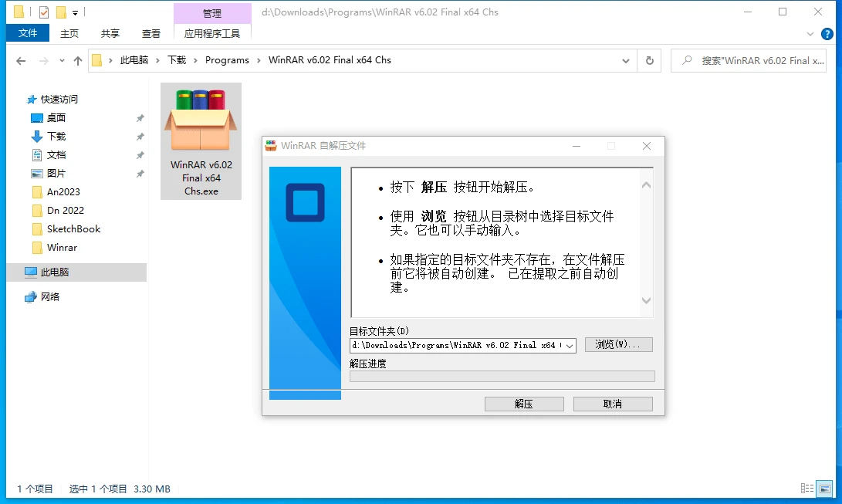Viewport: 842px width, 504px height.
Task: Open the Dn 2022 folder in sidebar
Action: pyautogui.click(x=65, y=211)
